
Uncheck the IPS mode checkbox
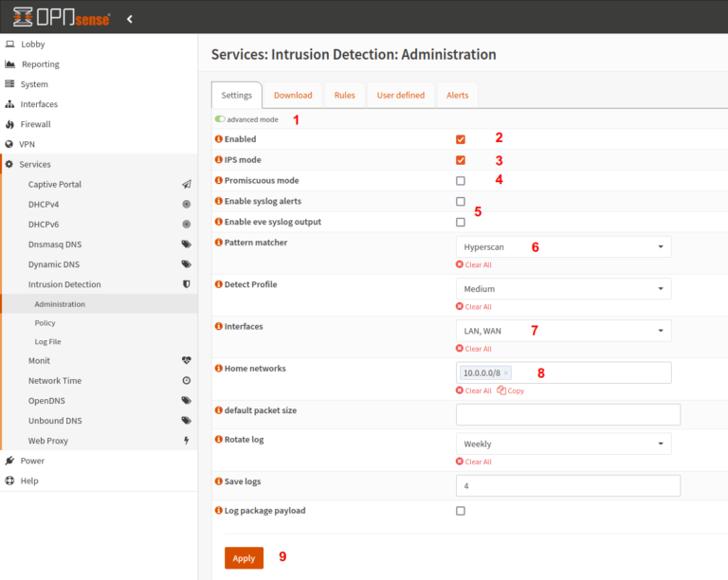coord(461,160)
